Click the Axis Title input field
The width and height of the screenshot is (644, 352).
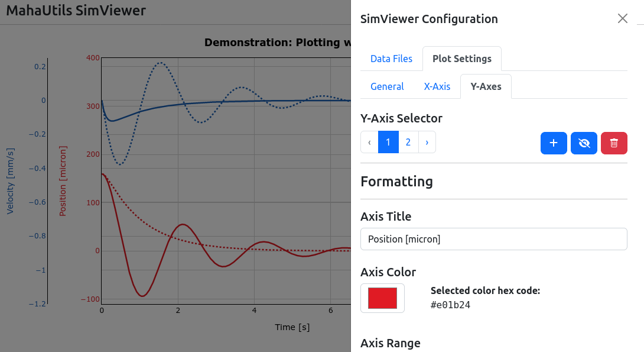click(494, 239)
